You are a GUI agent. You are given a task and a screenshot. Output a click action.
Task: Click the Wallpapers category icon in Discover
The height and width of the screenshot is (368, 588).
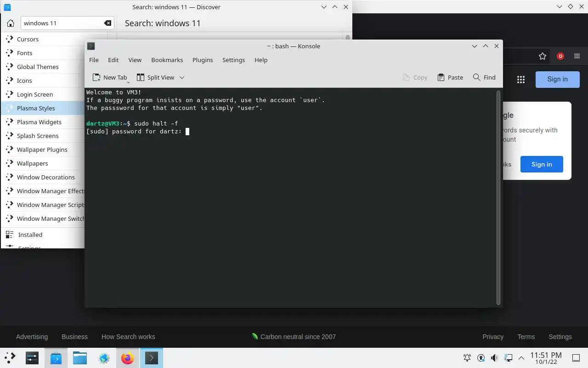coord(10,163)
